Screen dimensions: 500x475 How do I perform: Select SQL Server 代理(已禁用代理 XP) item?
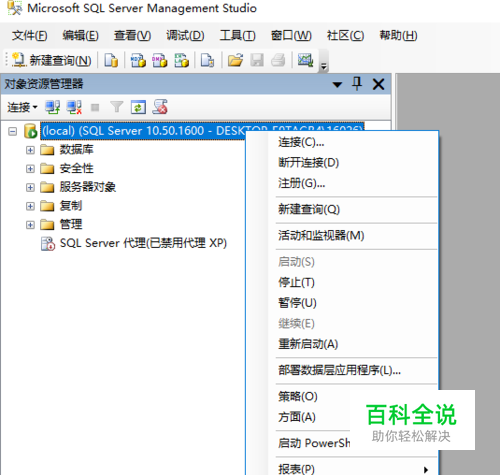pos(143,243)
